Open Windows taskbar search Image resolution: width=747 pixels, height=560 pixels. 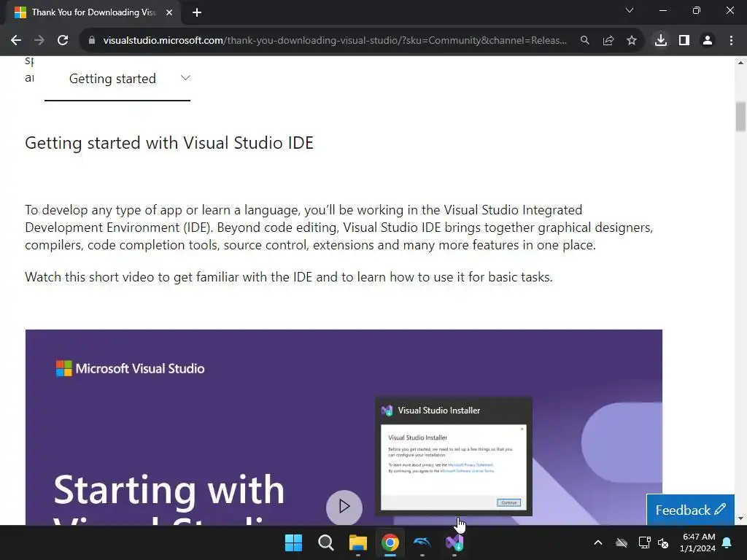coord(326,542)
